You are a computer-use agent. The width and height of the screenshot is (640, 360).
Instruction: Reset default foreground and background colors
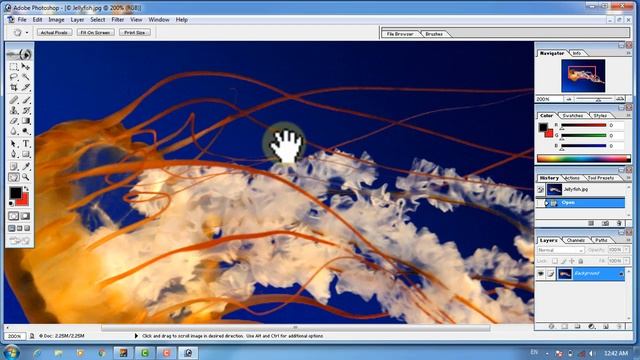pyautogui.click(x=11, y=204)
